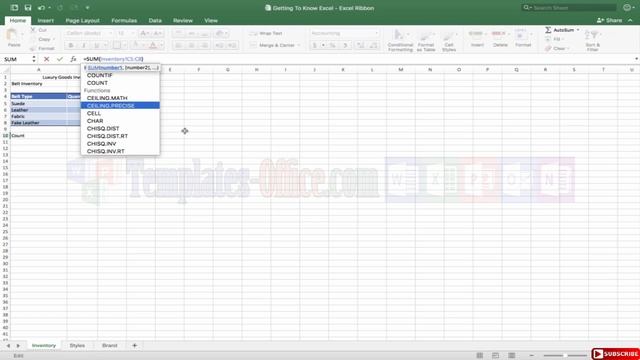Toggle Bold formatting
The width and height of the screenshot is (640, 360).
(x=71, y=45)
